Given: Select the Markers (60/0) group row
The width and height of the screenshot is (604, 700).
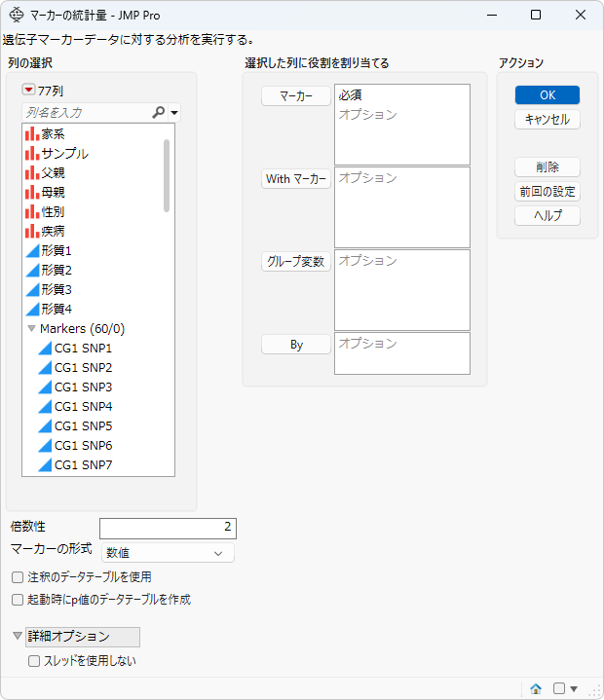Looking at the screenshot, I should coord(82,328).
